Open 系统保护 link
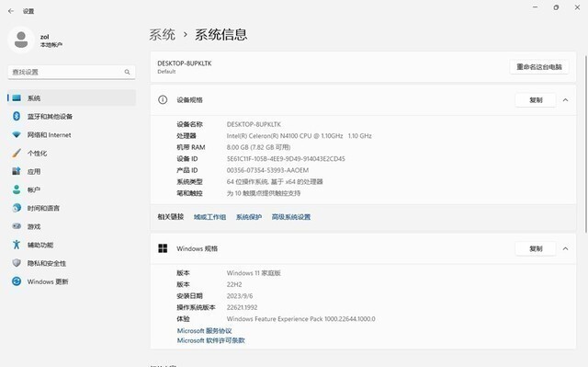Viewport: 588px width, 367px height. [x=249, y=217]
